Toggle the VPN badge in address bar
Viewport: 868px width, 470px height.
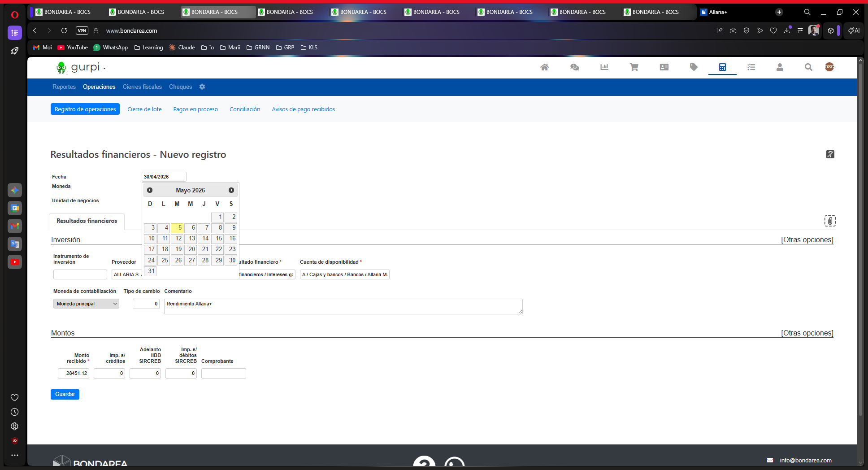click(x=82, y=30)
